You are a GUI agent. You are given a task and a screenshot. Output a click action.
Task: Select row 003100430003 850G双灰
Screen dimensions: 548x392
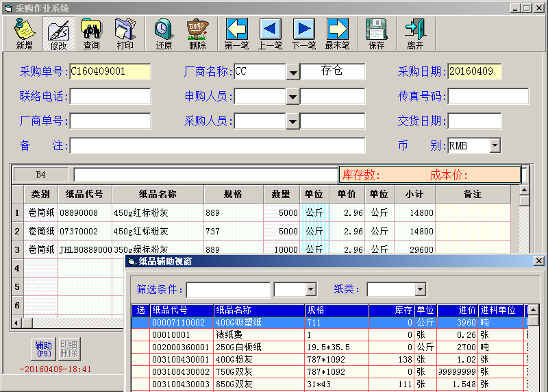329,384
